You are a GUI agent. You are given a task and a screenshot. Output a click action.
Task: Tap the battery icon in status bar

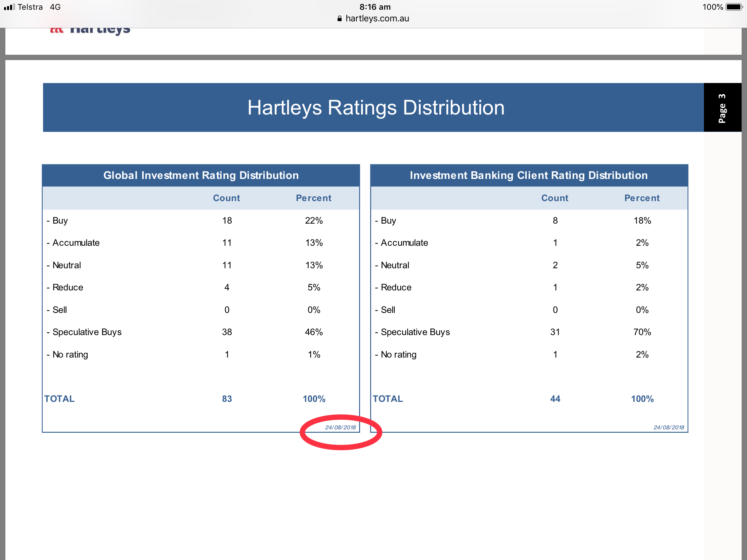(x=735, y=7)
